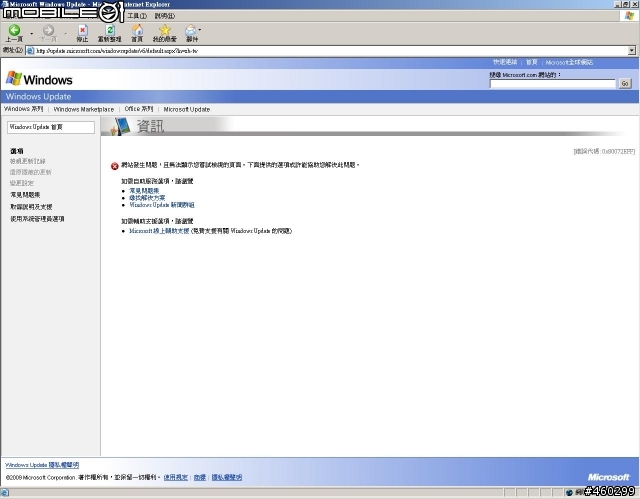The width and height of the screenshot is (640, 499).
Task: Open the Back button history dropdown arrow
Action: pos(31,33)
